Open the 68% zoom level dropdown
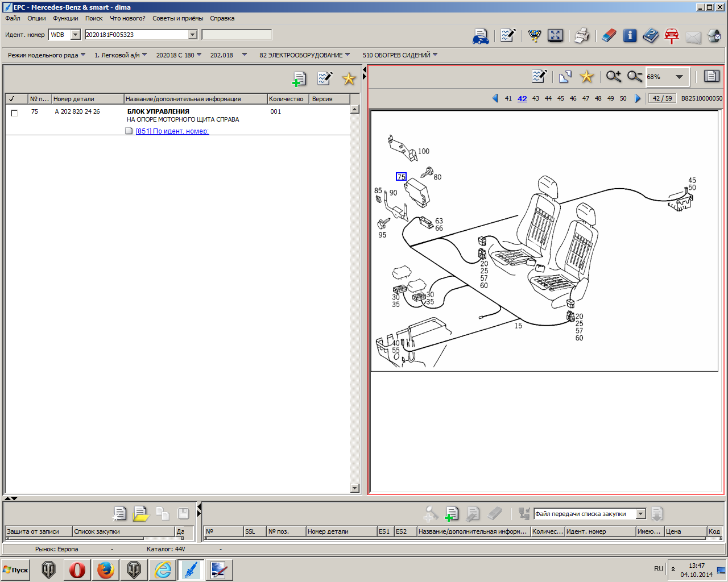 [679, 77]
